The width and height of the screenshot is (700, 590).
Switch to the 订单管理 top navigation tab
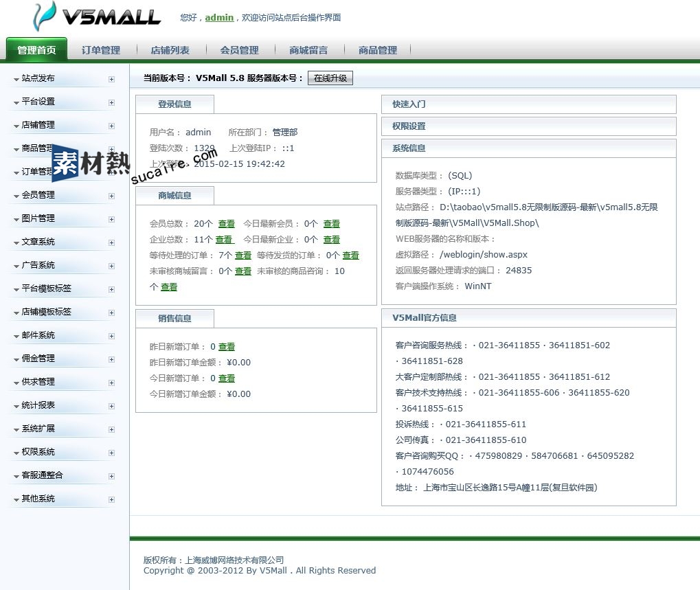point(101,50)
